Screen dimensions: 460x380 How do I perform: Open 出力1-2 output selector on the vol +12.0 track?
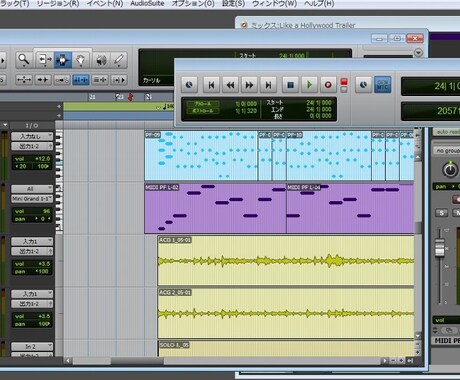click(x=32, y=146)
